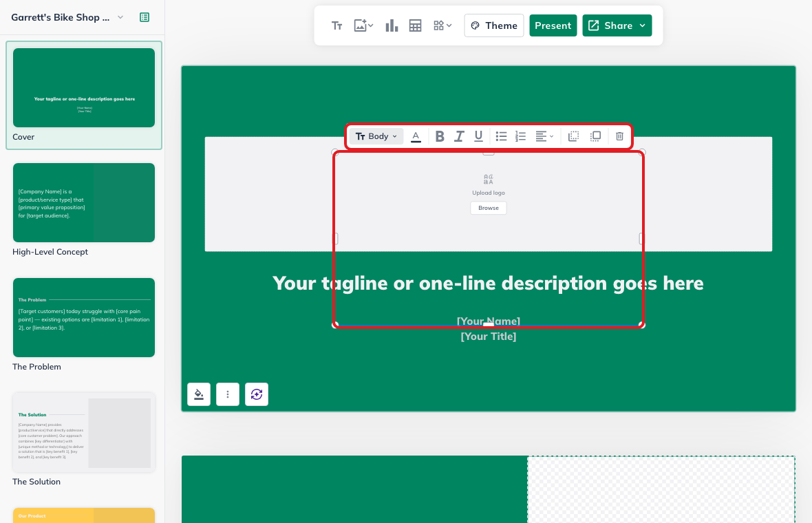Click the left-side resize handle of the text box
This screenshot has height=523, width=812.
(335, 238)
